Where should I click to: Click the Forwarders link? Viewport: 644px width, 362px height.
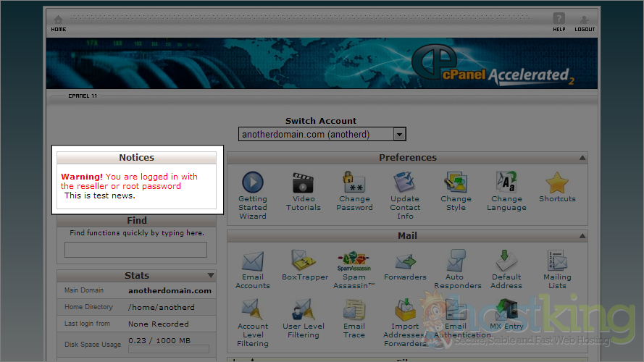coord(405,277)
